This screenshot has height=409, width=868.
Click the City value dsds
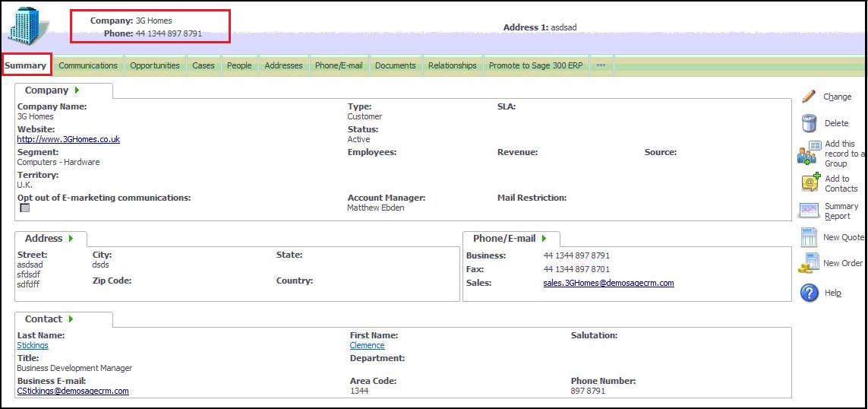[x=101, y=265]
